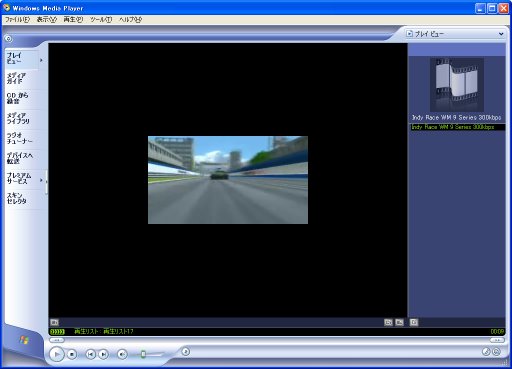Stop the video playback
The width and height of the screenshot is (512, 369).
[x=72, y=354]
